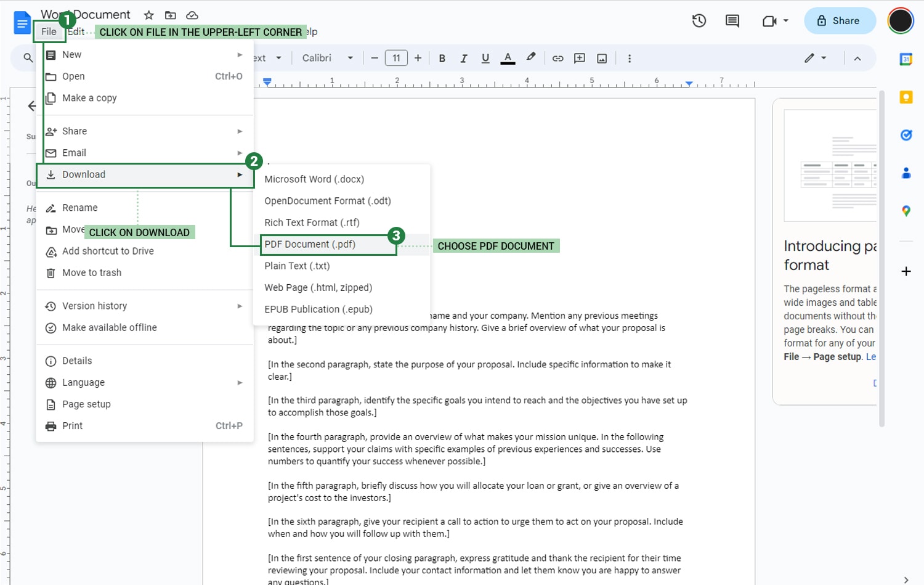Toggle italic formatting
Image resolution: width=924 pixels, height=585 pixels.
[464, 58]
